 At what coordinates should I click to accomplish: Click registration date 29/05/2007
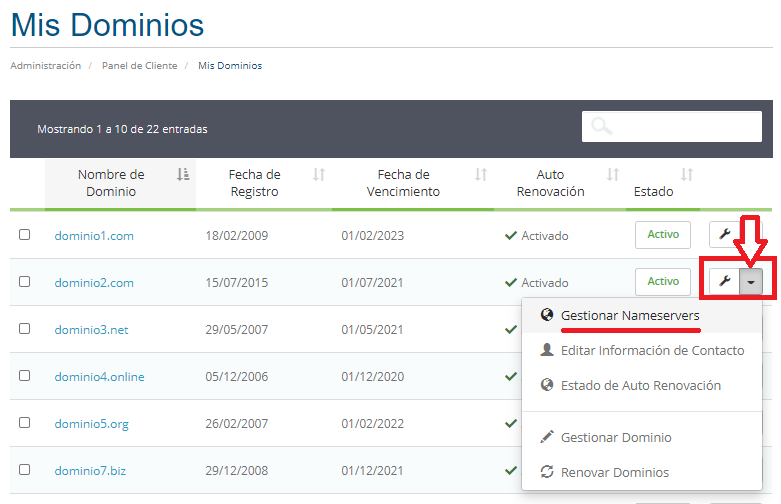coord(237,330)
